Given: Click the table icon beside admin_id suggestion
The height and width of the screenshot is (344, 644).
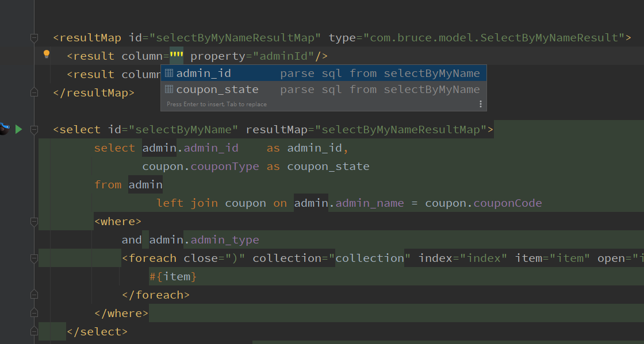Looking at the screenshot, I should point(169,73).
